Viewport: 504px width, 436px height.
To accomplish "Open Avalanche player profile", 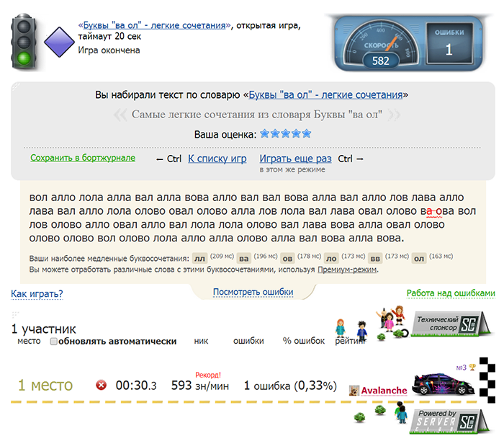I will 384,391.
